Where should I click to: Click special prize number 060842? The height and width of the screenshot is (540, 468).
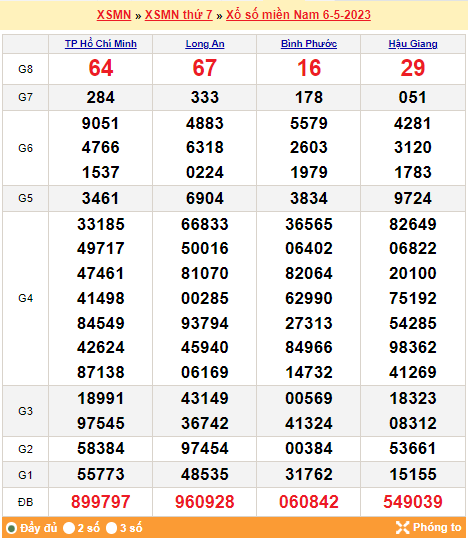(x=309, y=502)
